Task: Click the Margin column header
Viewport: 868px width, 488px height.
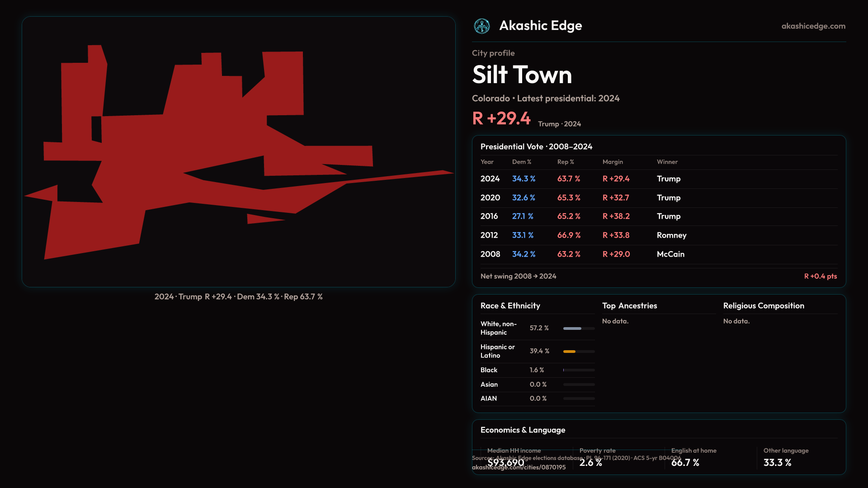Action: tap(613, 162)
